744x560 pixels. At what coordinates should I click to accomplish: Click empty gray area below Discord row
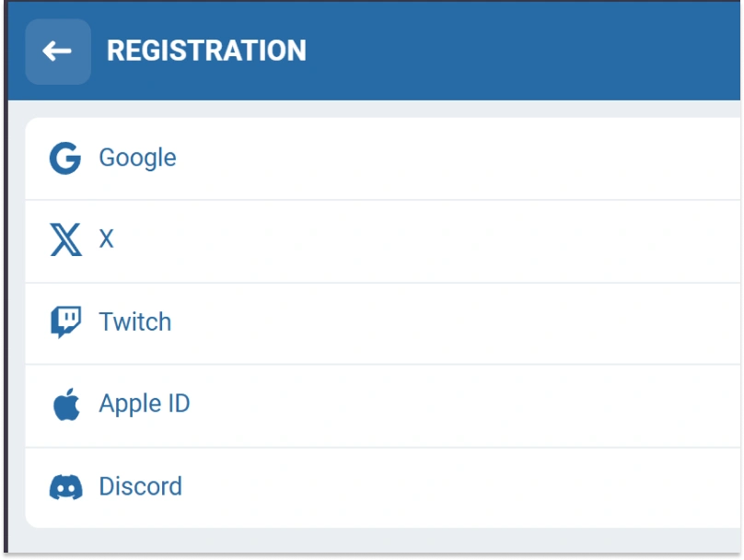(x=368, y=540)
